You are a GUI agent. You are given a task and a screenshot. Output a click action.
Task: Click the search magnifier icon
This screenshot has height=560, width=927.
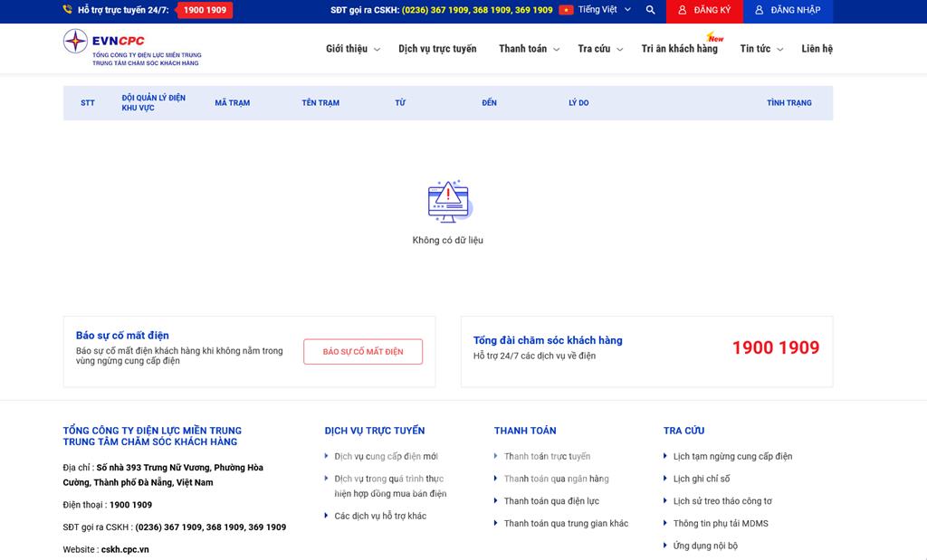point(650,10)
